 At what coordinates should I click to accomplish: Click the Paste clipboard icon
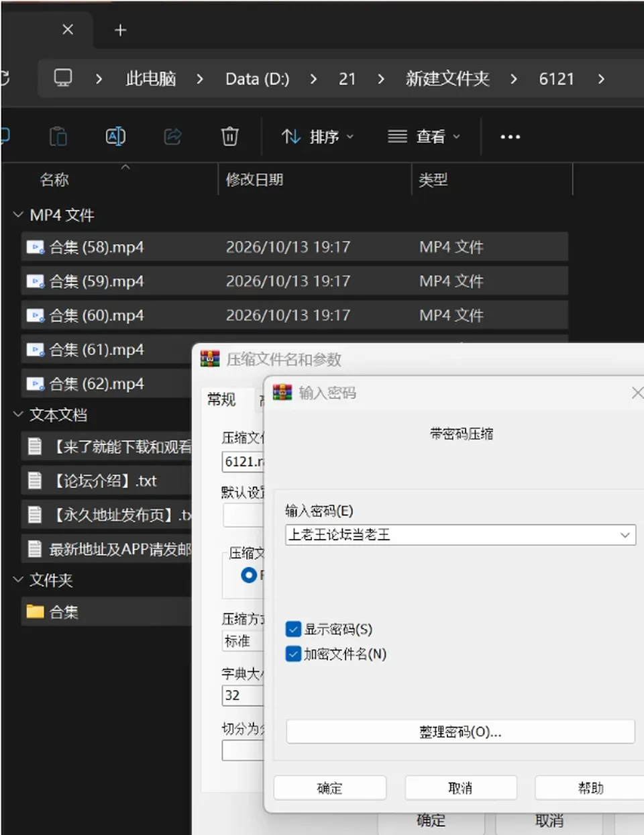pos(58,136)
